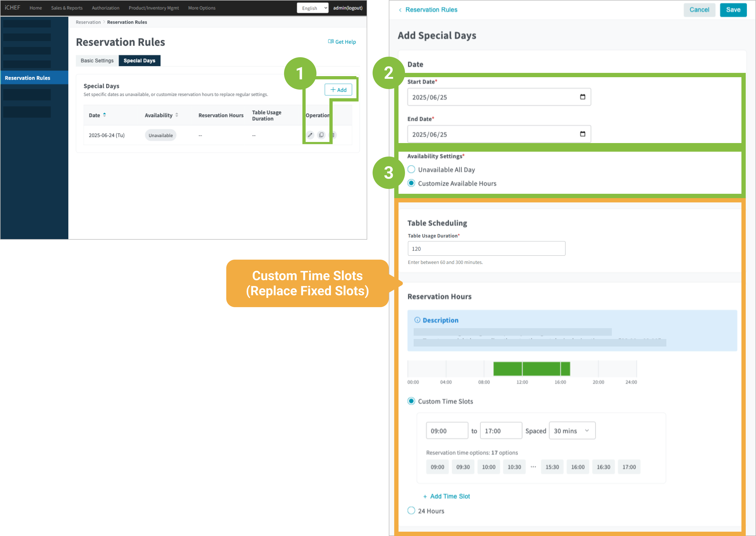Click the Table Usage Duration input field

(486, 249)
